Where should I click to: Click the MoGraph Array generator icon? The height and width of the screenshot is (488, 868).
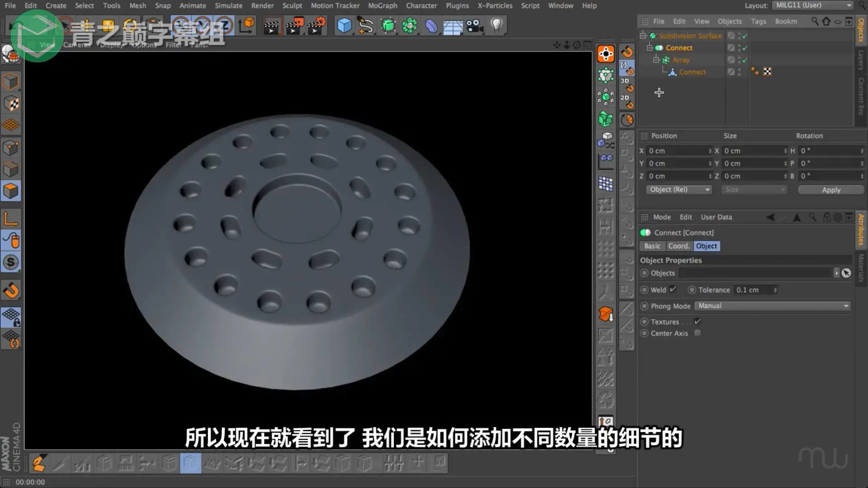(410, 25)
